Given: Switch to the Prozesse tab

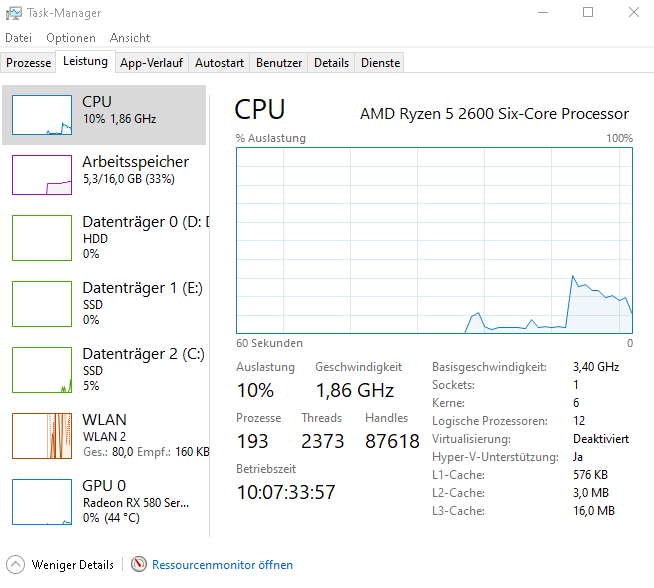Looking at the screenshot, I should click(29, 62).
